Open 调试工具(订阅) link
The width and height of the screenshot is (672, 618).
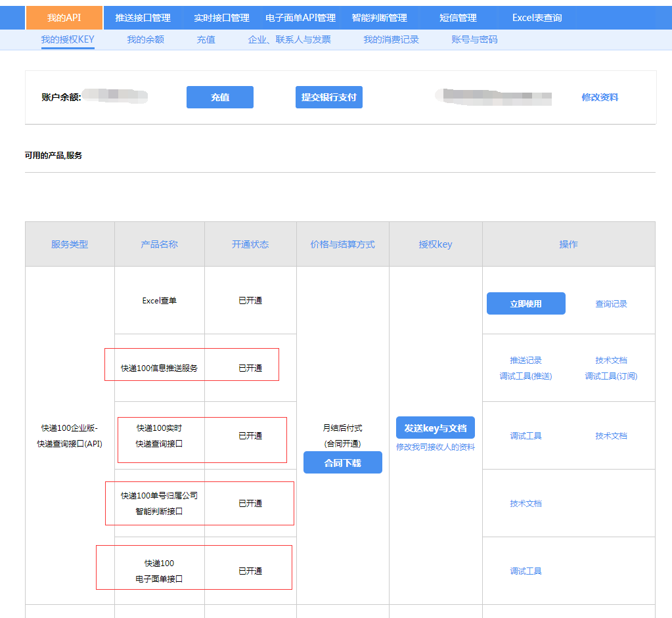611,376
